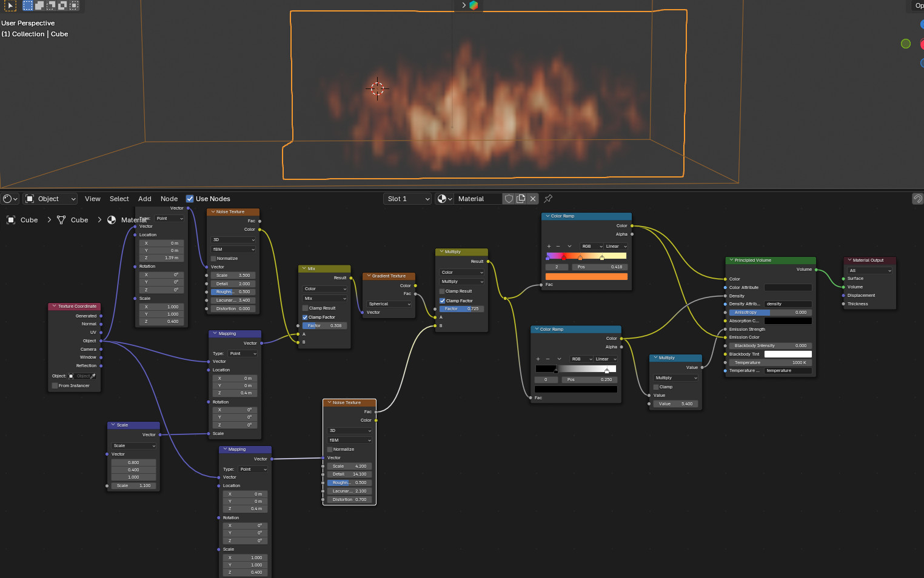Open the black Absorption Color swatch
Image resolution: width=924 pixels, height=578 pixels.
coord(788,321)
